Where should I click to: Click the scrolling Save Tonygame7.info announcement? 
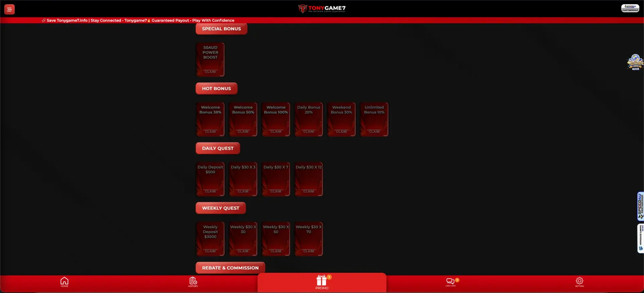coord(138,20)
